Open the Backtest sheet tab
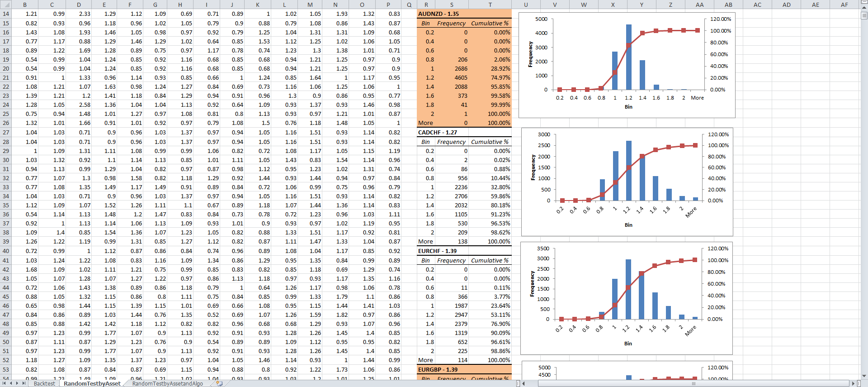The width and height of the screenshot is (868, 387). [44, 383]
